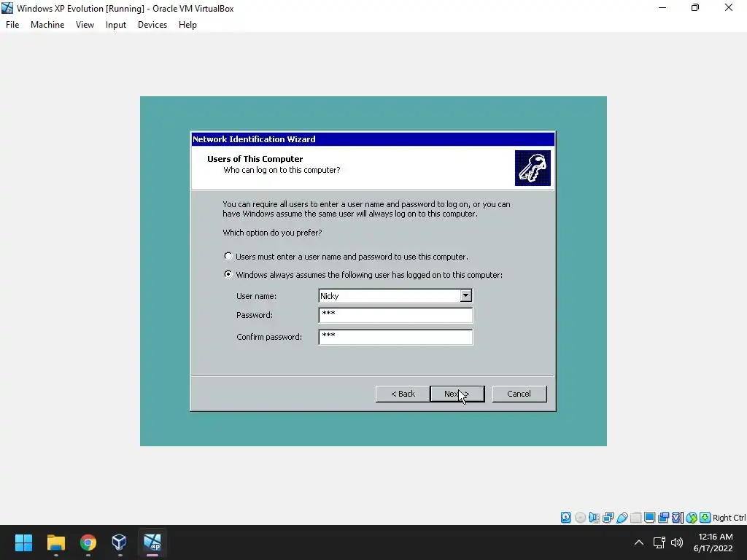
Task: Open the Windows Start menu
Action: click(x=23, y=542)
